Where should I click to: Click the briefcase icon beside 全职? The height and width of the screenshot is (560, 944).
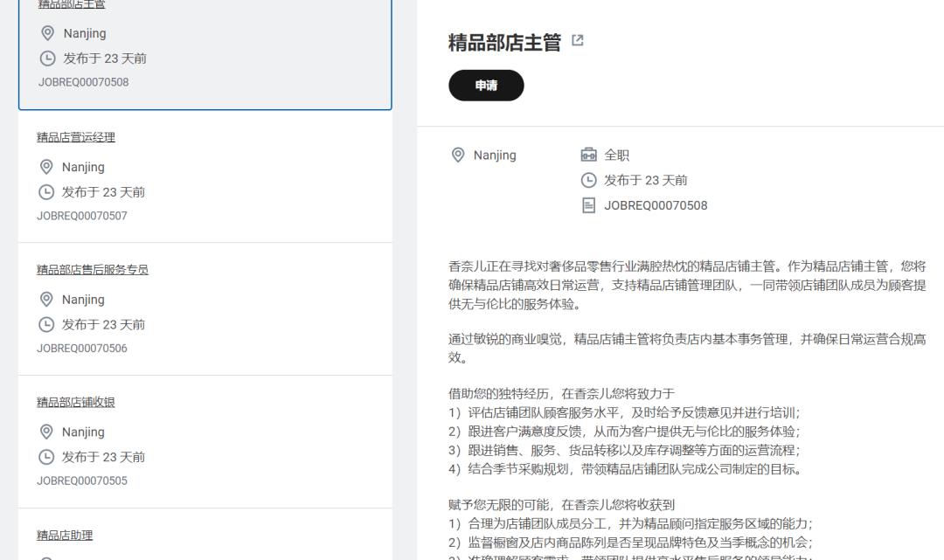coord(588,156)
